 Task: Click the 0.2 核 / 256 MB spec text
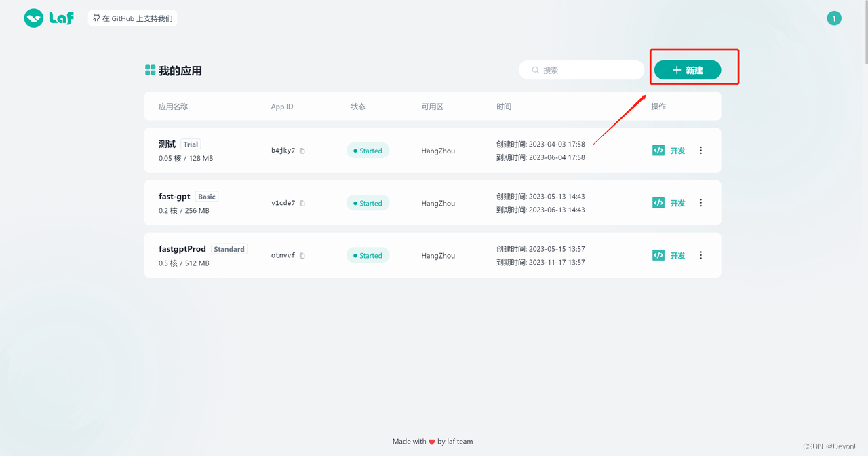tap(184, 210)
